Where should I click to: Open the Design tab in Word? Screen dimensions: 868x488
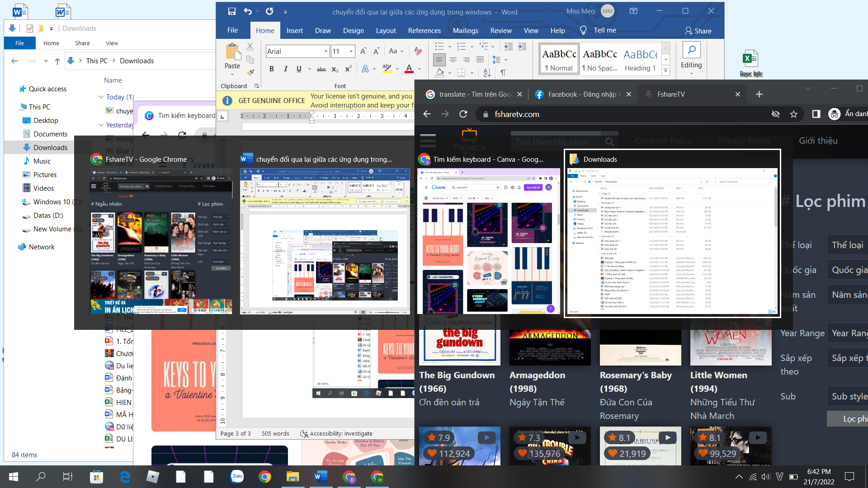353,30
